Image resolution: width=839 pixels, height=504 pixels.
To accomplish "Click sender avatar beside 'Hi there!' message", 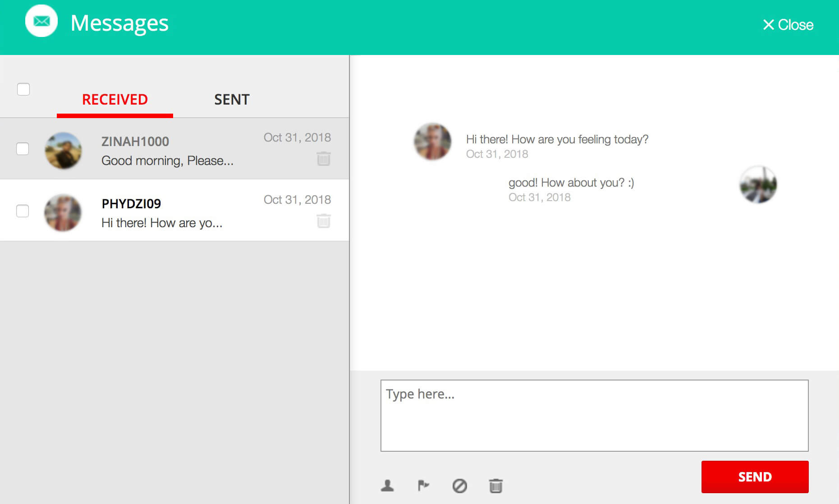I will (432, 142).
